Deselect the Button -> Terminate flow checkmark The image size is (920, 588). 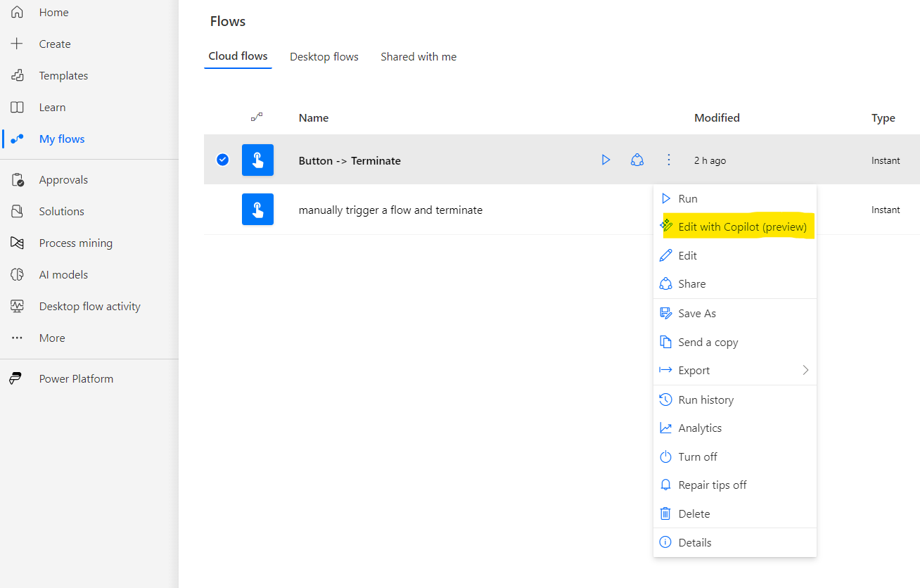pyautogui.click(x=222, y=160)
